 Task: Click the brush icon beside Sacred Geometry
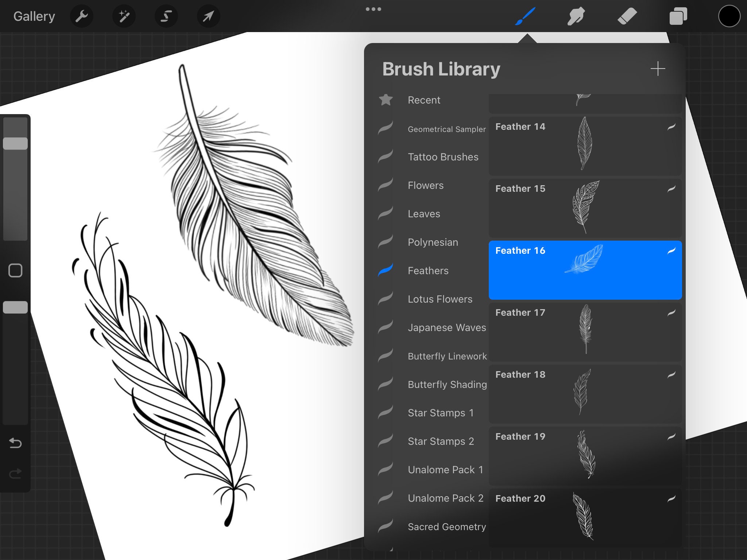(386, 526)
